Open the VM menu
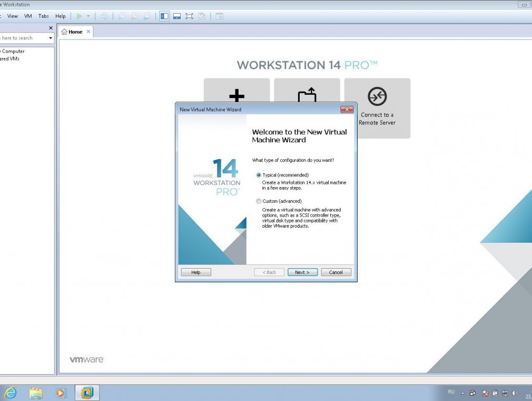Screen dimensions: 532x401 (x=28, y=16)
